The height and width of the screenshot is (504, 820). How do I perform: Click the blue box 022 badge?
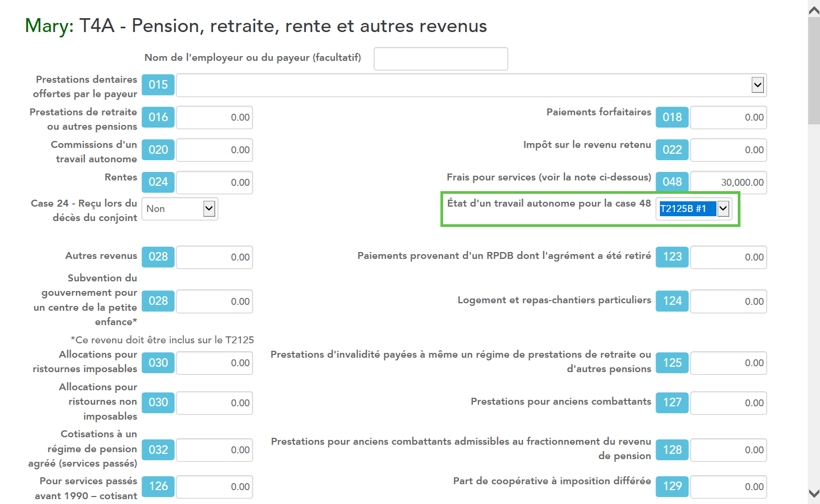pos(672,150)
